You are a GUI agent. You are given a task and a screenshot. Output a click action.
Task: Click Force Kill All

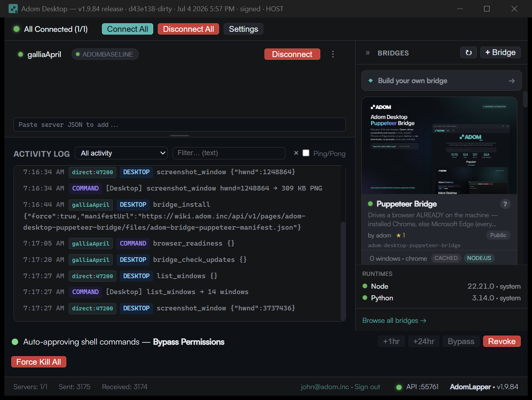pos(39,362)
